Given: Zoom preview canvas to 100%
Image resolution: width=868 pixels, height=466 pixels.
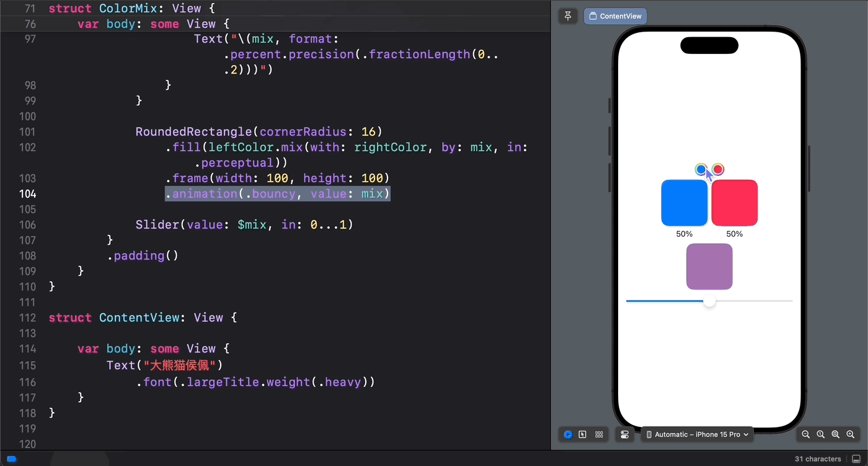Looking at the screenshot, I should [x=821, y=434].
